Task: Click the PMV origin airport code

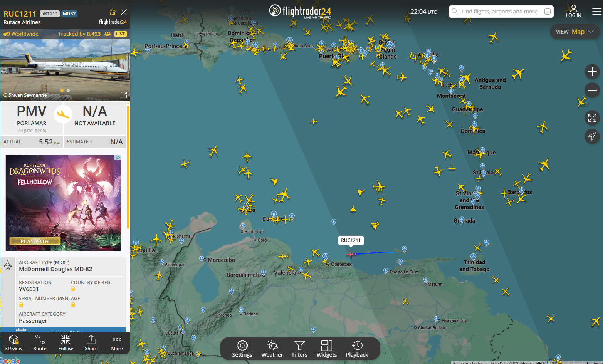Action: [x=32, y=111]
